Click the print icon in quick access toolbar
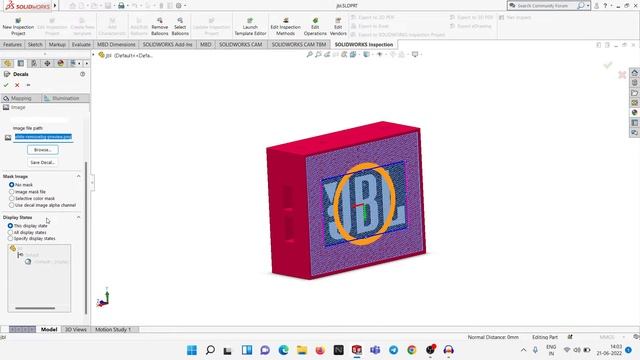Screen dimensions: 640x360 click(121, 6)
